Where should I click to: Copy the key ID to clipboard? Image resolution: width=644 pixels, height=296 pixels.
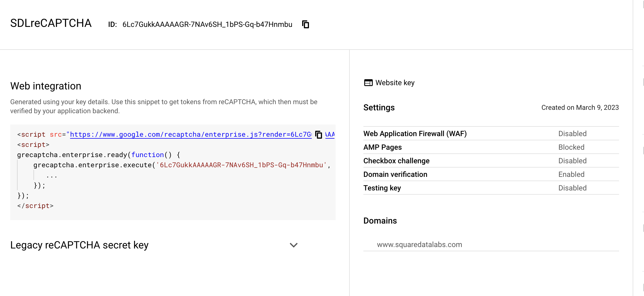306,24
